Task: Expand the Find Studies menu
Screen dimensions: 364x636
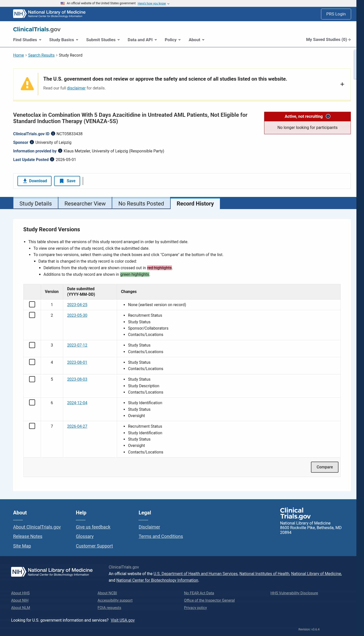Action: [27, 40]
